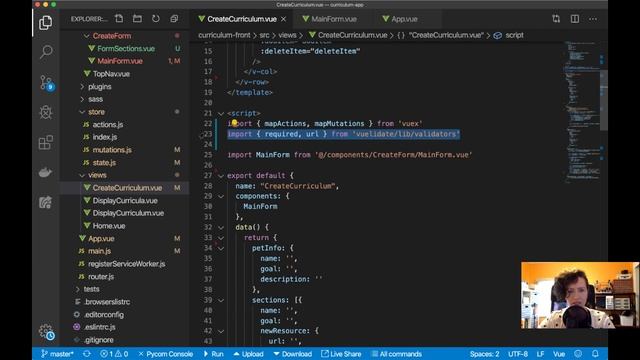Click New File icon in Explorer header

tap(119, 19)
